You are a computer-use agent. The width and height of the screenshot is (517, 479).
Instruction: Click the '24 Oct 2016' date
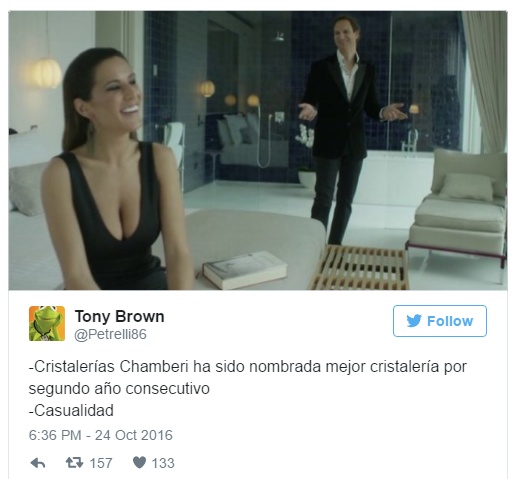tap(134, 435)
